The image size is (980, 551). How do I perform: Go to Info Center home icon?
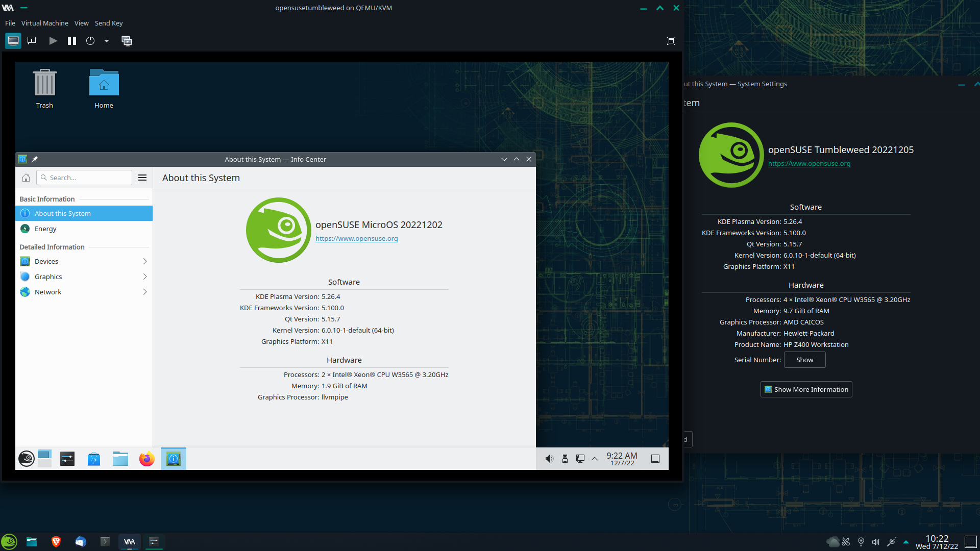(26, 178)
